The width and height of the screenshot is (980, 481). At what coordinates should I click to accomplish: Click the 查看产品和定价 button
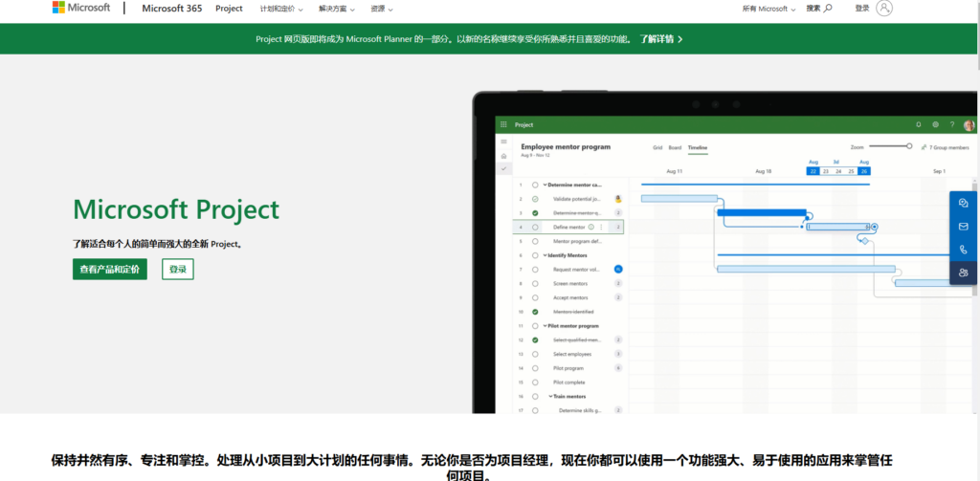click(x=110, y=270)
